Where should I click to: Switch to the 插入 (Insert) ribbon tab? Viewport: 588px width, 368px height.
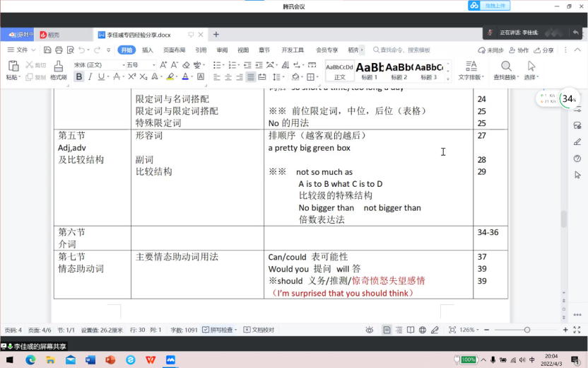[x=147, y=50]
